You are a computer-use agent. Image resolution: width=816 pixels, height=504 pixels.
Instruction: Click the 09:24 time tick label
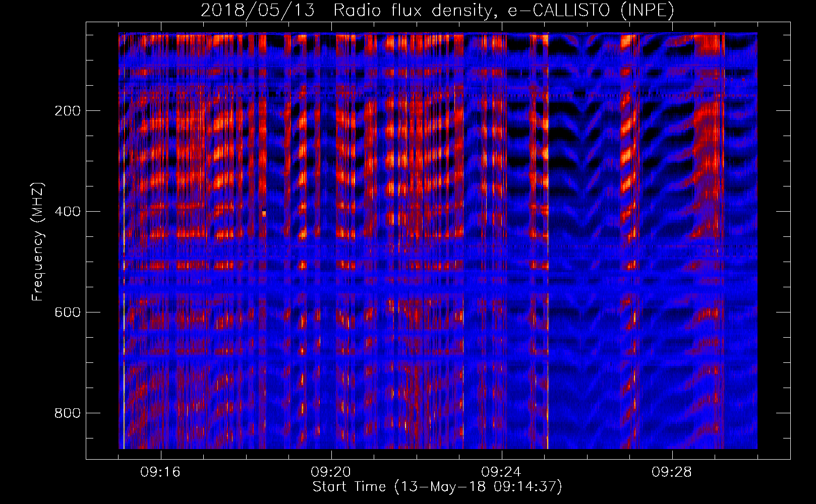501,472
